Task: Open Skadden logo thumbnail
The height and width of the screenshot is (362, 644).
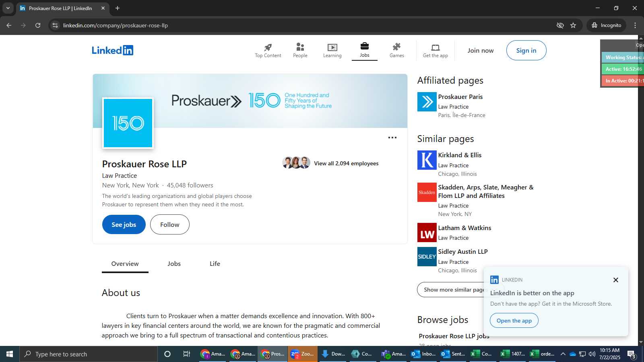Action: pos(427,192)
